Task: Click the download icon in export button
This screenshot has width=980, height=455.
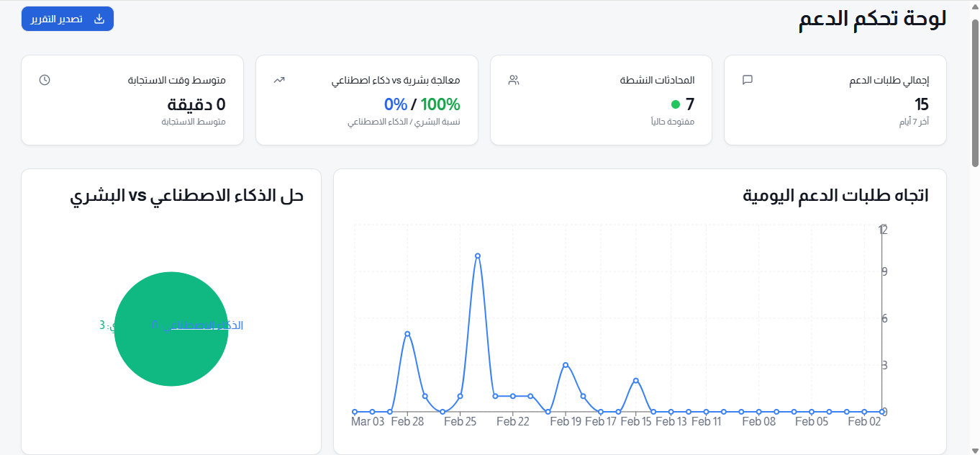Action: pos(99,19)
